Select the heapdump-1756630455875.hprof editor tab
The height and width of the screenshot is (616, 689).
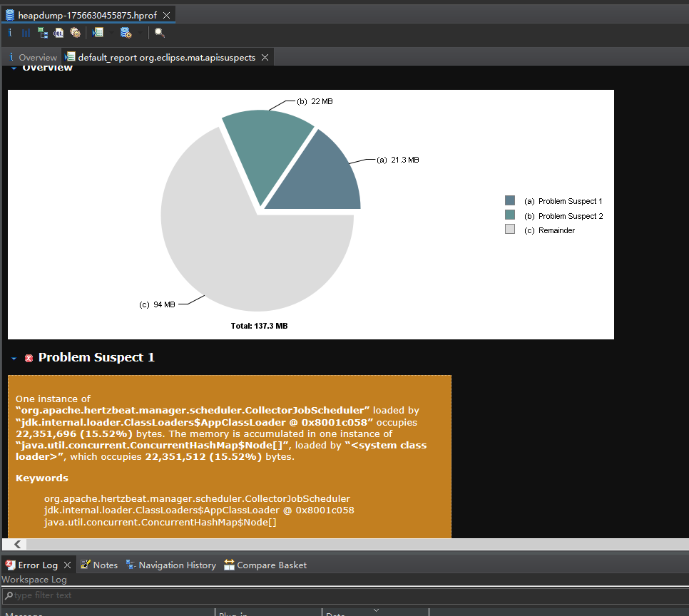point(87,16)
